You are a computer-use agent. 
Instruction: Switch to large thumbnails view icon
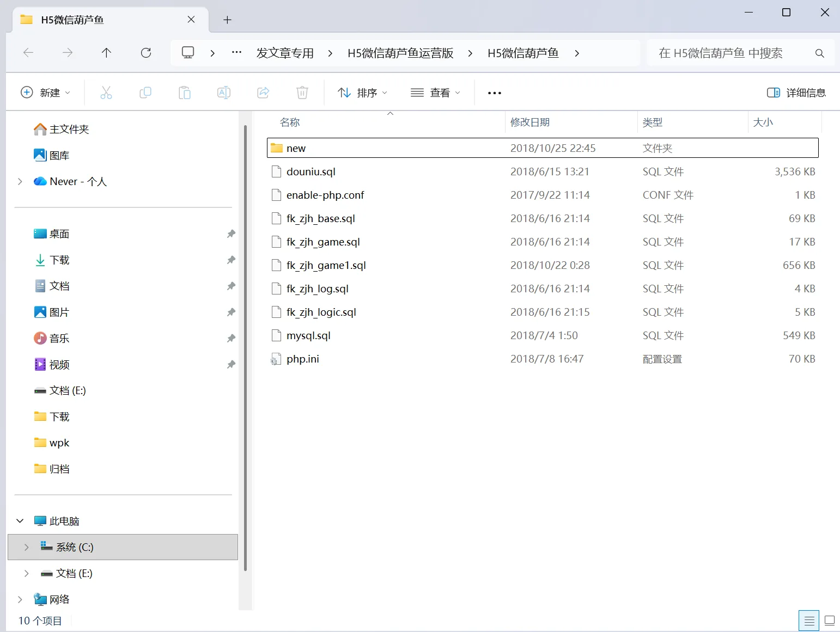(x=830, y=621)
